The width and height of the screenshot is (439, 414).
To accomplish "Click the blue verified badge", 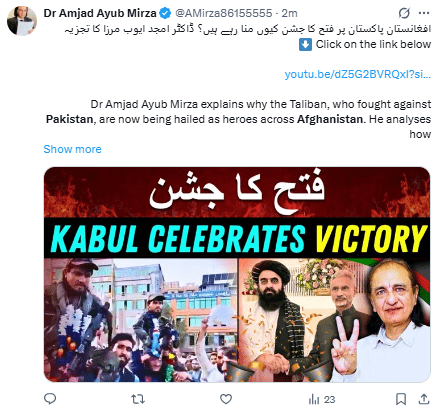I will [x=165, y=13].
